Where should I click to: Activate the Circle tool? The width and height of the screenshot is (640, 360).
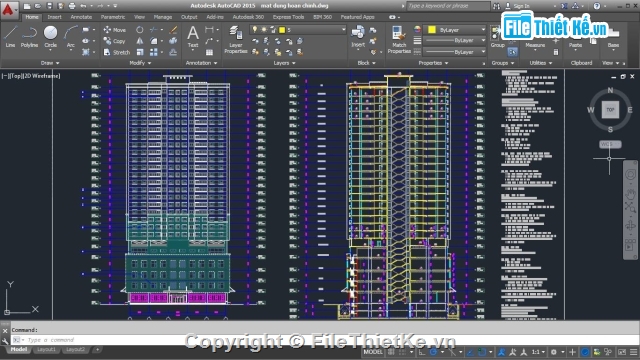[51, 36]
